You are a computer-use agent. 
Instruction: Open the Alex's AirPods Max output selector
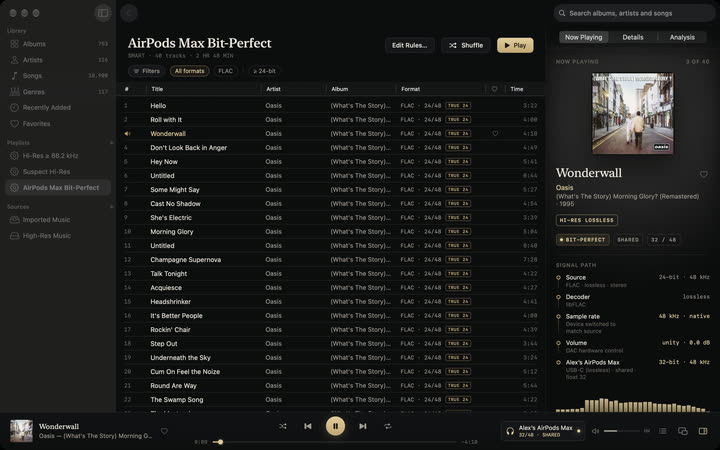coord(543,431)
